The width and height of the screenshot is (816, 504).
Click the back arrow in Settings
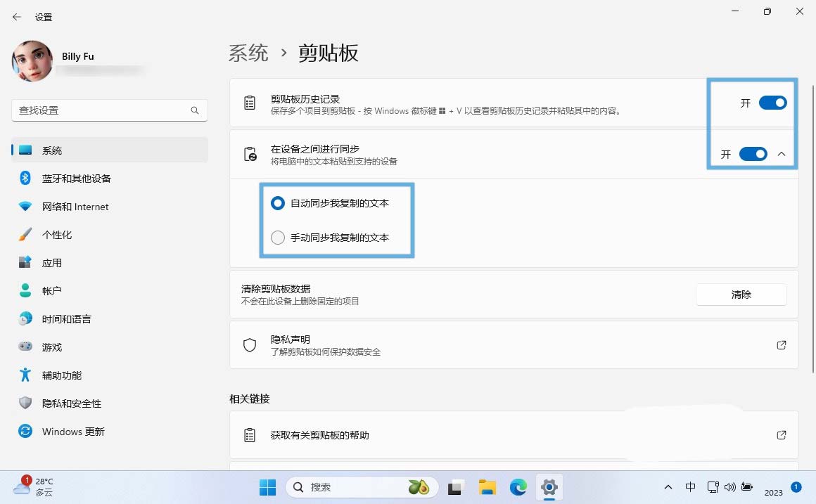[x=17, y=17]
